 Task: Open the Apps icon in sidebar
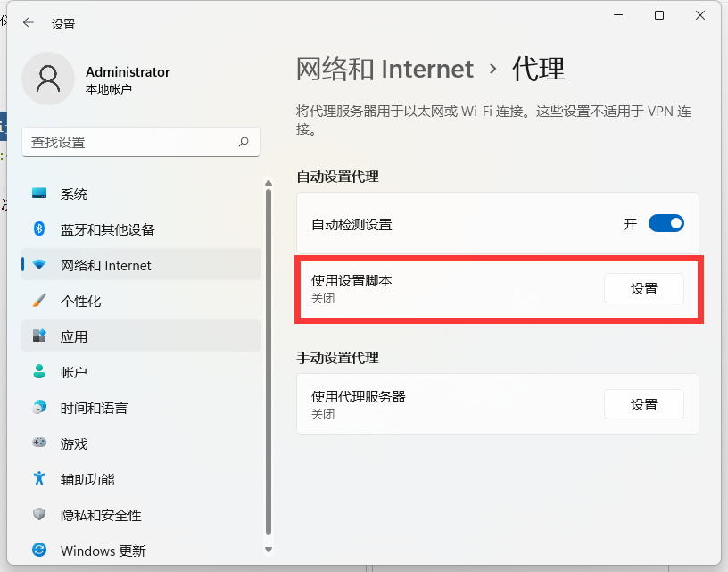coord(39,336)
